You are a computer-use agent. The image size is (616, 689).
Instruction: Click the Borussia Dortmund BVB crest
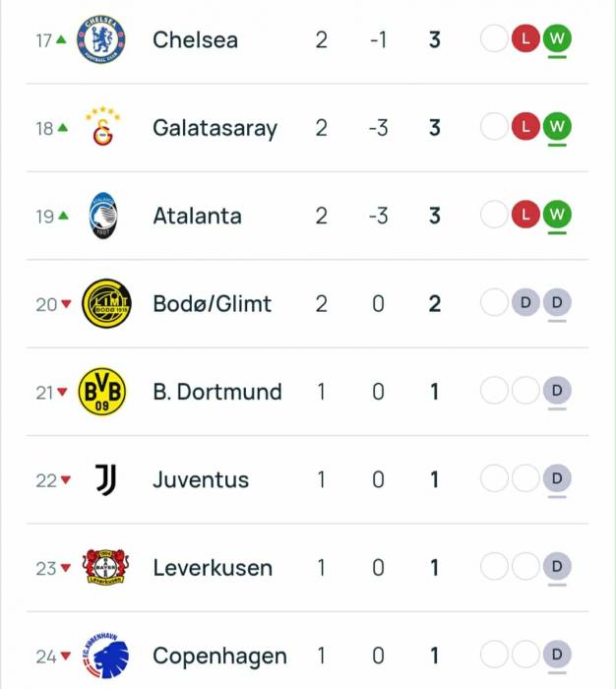[102, 392]
